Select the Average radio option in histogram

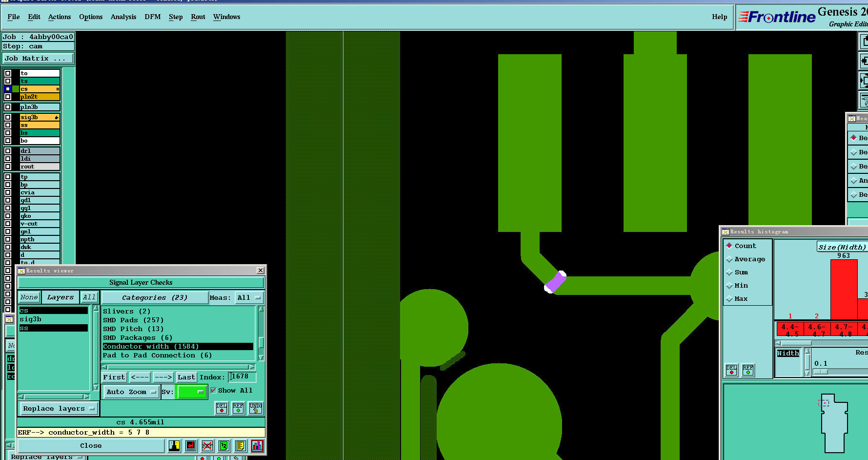point(729,259)
